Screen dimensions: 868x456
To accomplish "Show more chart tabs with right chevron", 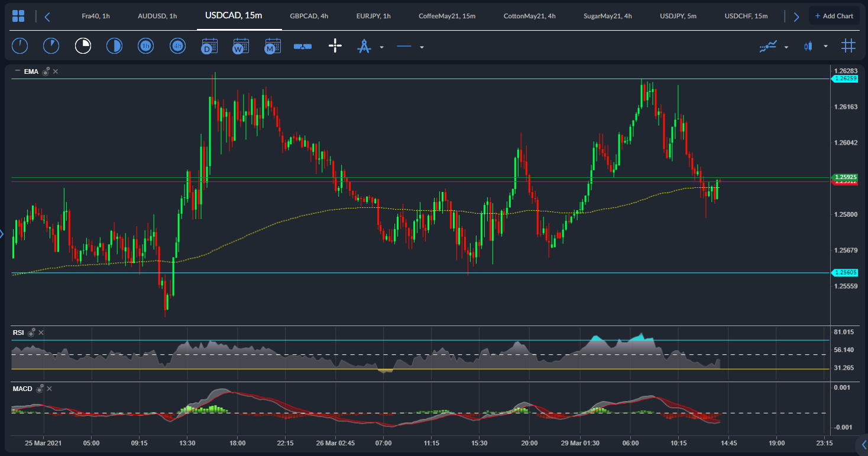I will click(x=796, y=16).
